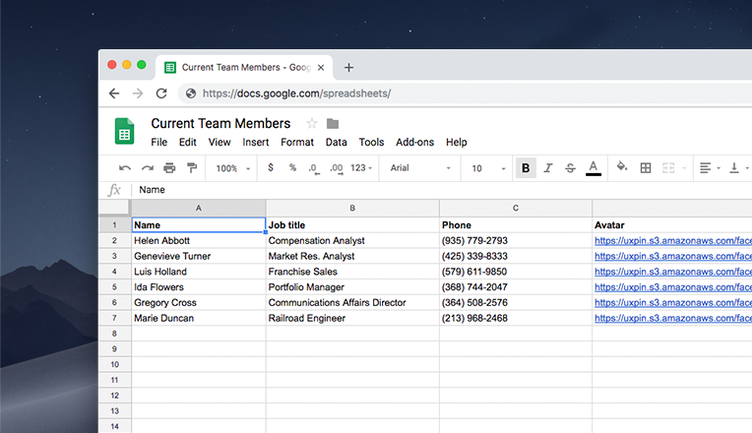752x433 pixels.
Task: Select cell (425) 339-8333
Action: pos(516,256)
